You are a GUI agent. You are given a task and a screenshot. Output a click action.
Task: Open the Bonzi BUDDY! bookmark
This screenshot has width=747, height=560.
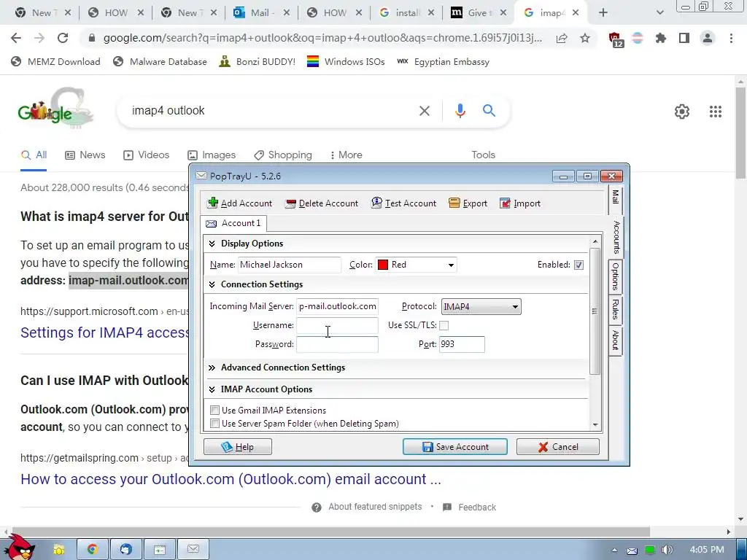pos(258,62)
